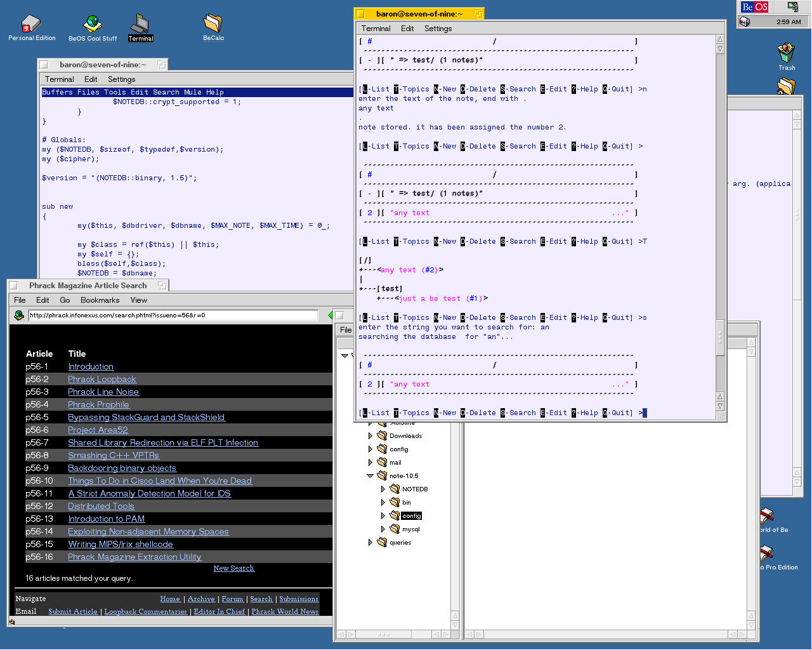Select the config folder inside note-1.0.5
812x650 pixels.
click(410, 516)
